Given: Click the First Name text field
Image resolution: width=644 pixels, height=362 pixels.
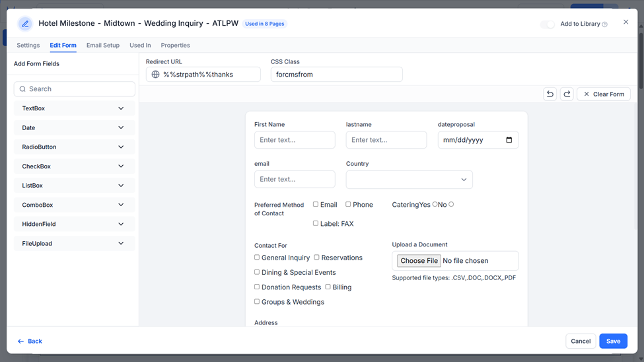Looking at the screenshot, I should click(x=295, y=139).
